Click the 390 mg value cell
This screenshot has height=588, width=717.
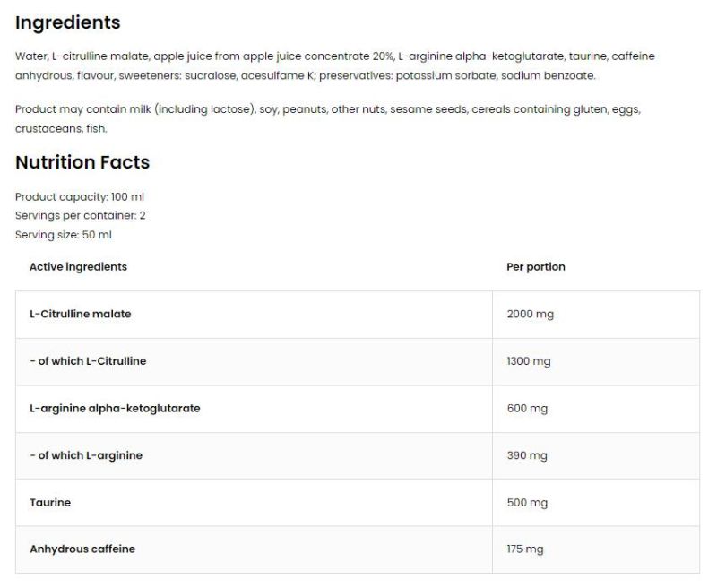[x=527, y=455]
